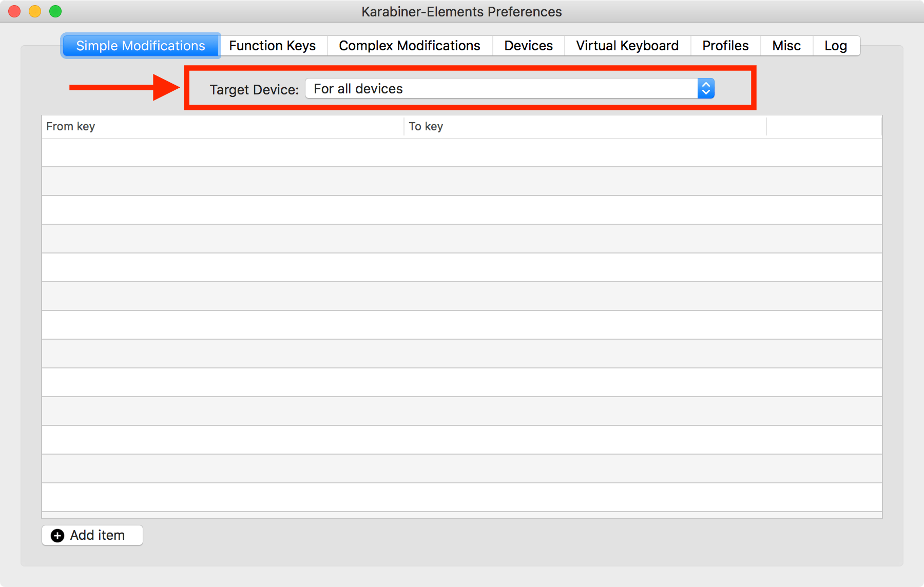View the Log tab
The width and height of the screenshot is (924, 587).
[835, 46]
